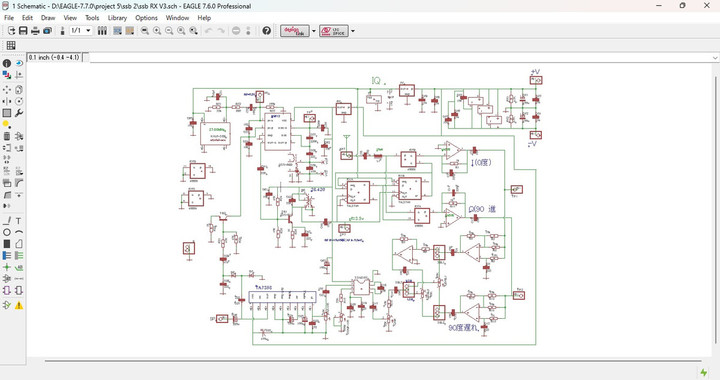Image resolution: width=720 pixels, height=380 pixels.
Task: Select the Mirror tool
Action: coord(6,101)
